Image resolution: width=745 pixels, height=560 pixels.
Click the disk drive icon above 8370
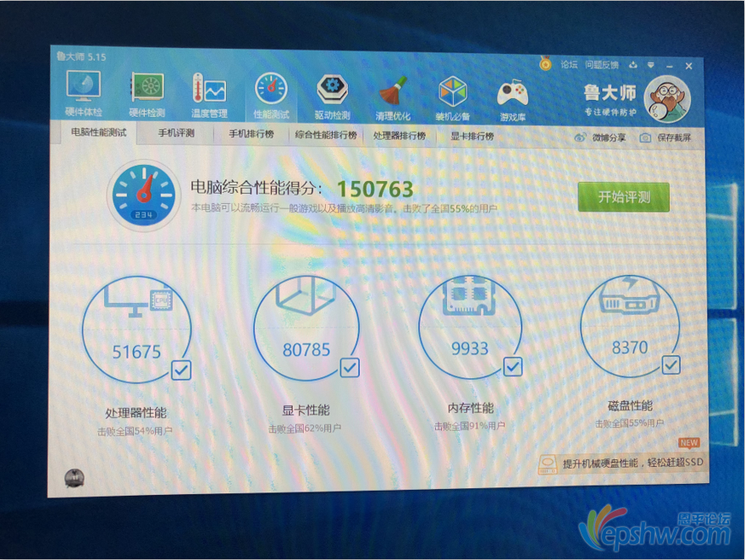click(630, 294)
